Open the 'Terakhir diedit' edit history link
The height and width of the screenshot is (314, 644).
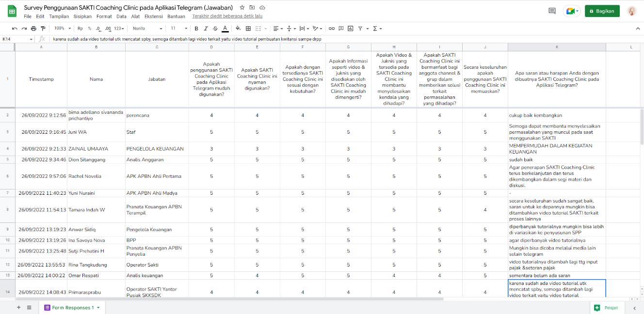(x=227, y=16)
